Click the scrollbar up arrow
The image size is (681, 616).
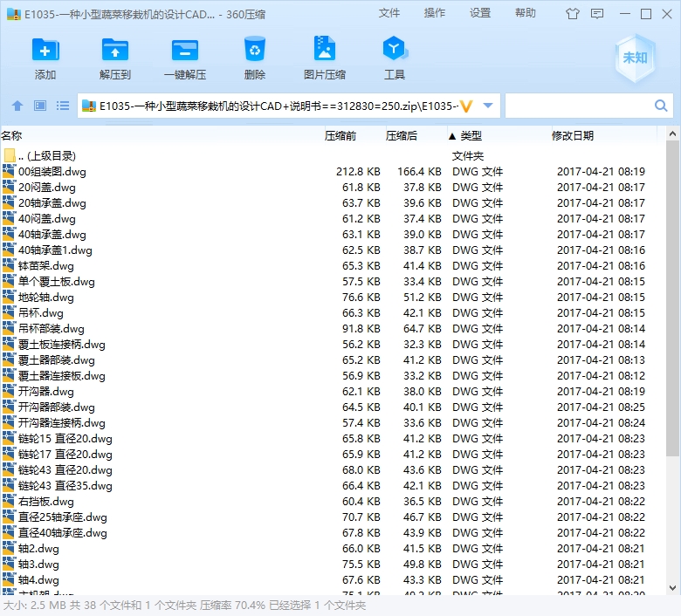point(672,134)
